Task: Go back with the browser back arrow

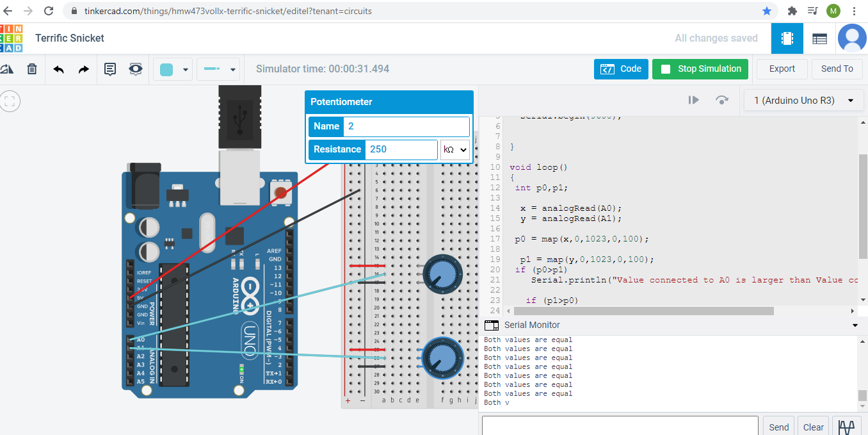Action: coord(9,11)
